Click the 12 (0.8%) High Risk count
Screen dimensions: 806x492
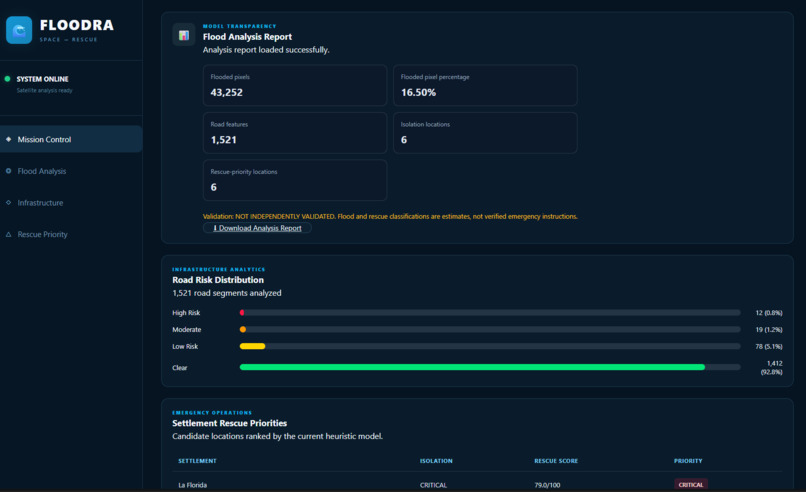click(x=768, y=313)
